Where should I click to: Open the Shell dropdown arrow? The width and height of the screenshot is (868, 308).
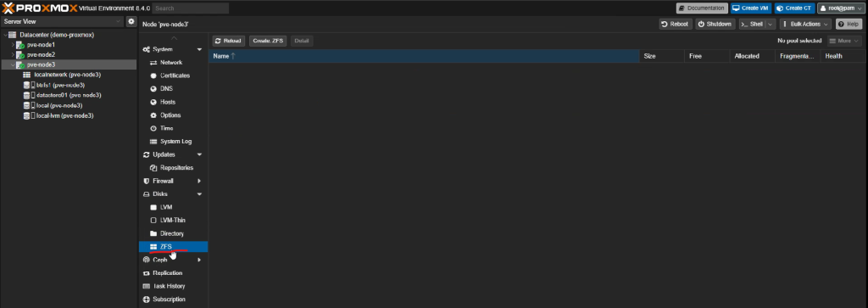[x=771, y=24]
